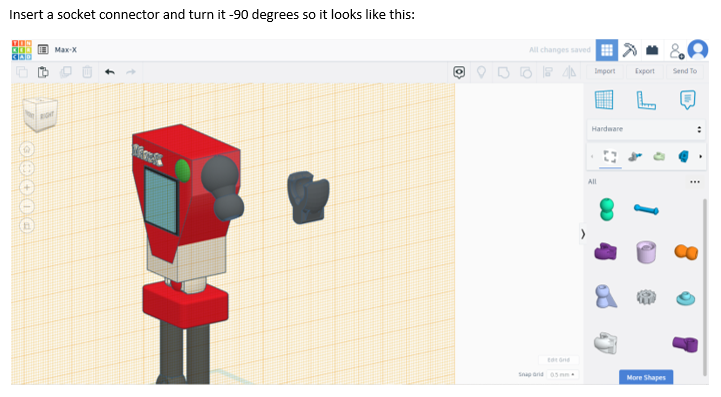Switch to the 3D design grid view
The height and width of the screenshot is (397, 721).
607,50
